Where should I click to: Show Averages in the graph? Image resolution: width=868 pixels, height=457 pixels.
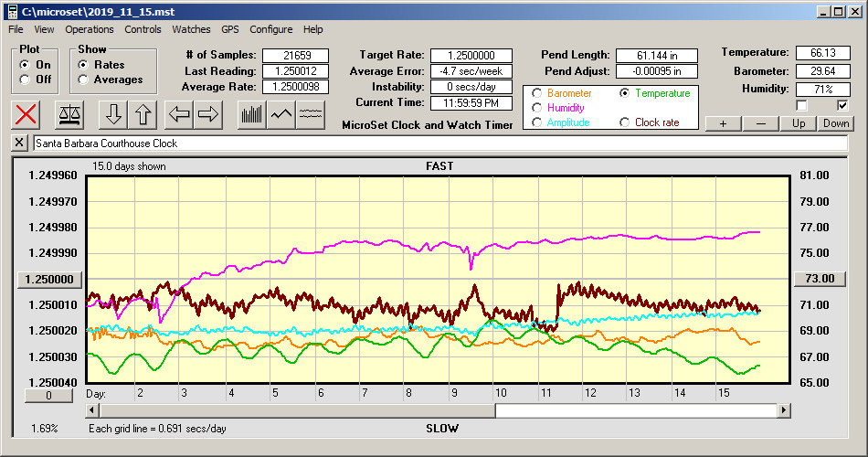click(x=83, y=80)
